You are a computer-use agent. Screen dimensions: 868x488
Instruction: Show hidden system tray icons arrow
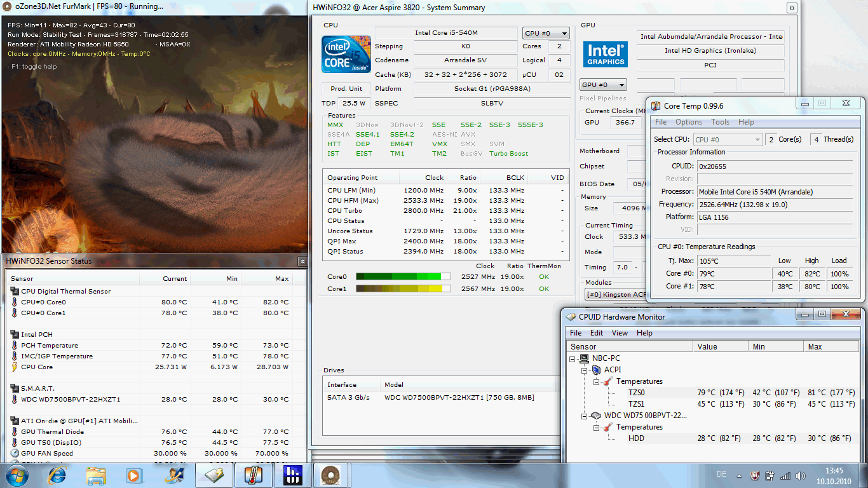tap(740, 475)
